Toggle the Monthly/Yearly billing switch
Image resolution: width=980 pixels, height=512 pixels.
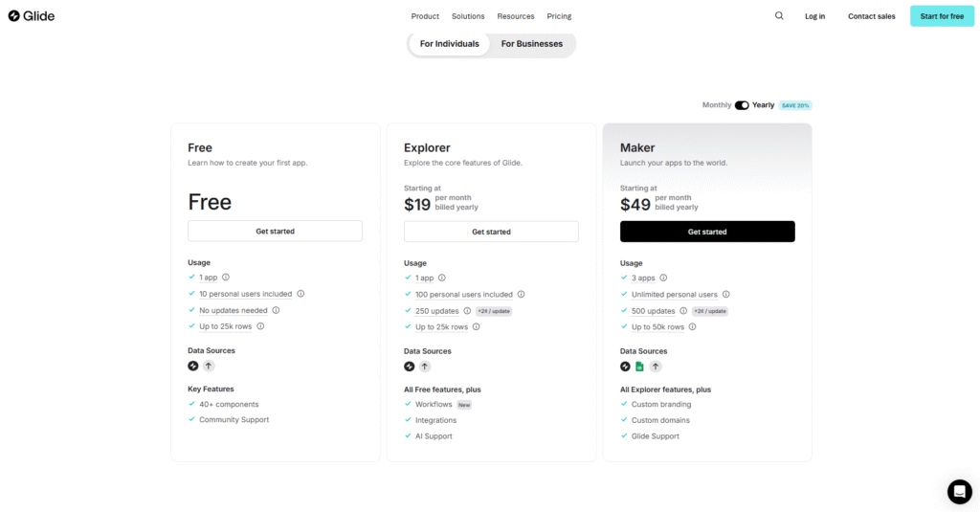742,105
